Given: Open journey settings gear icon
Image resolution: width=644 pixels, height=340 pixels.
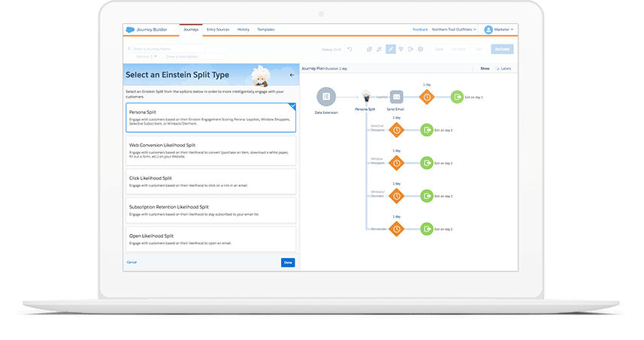Looking at the screenshot, I should click(x=420, y=50).
